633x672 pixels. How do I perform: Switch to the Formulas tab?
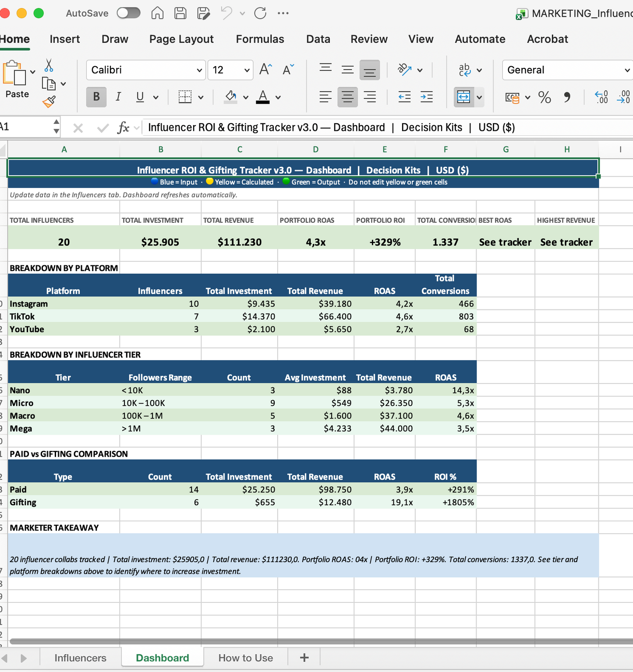coord(260,39)
